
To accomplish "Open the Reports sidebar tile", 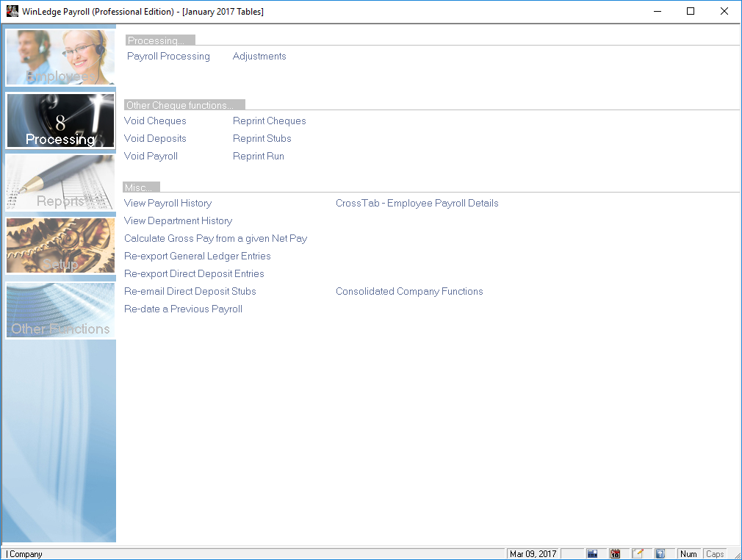I will [60, 183].
